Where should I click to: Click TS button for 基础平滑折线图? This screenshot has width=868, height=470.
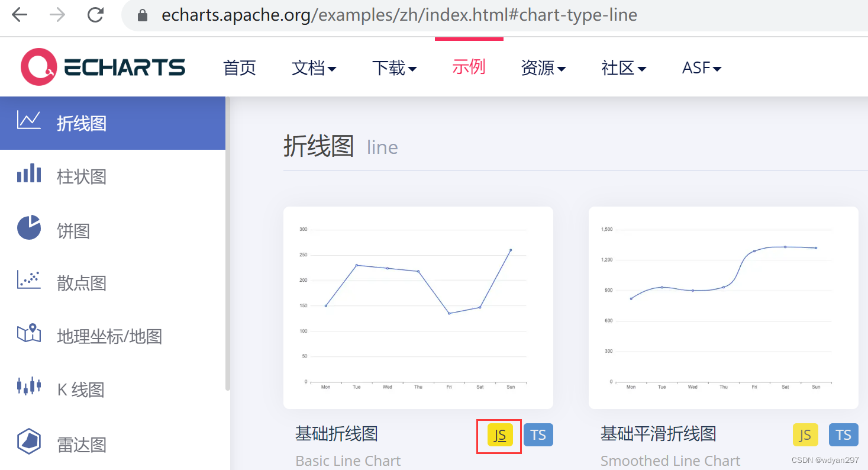844,435
